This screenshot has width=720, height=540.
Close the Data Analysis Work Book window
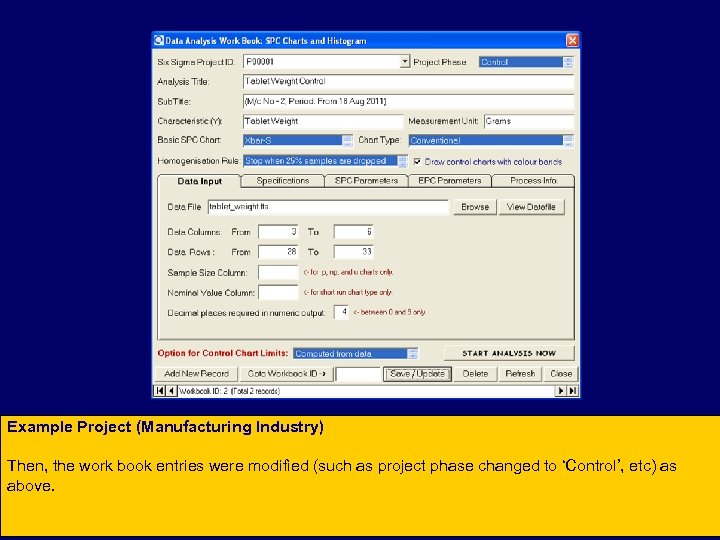point(572,40)
